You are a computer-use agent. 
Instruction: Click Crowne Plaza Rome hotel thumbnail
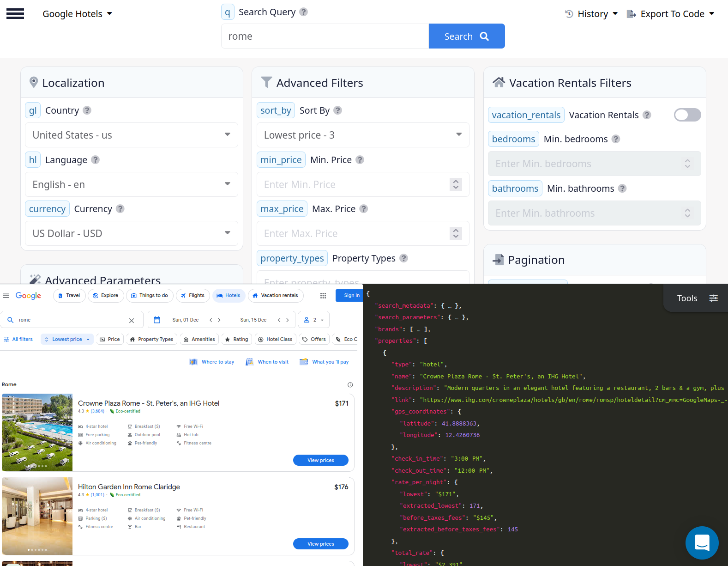[37, 432]
